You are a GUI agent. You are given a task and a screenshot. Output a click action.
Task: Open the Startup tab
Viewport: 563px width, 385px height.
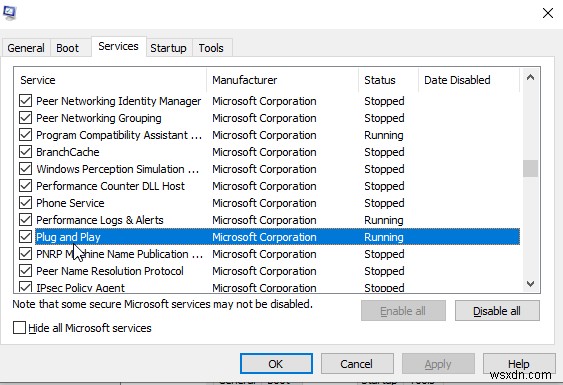(168, 48)
